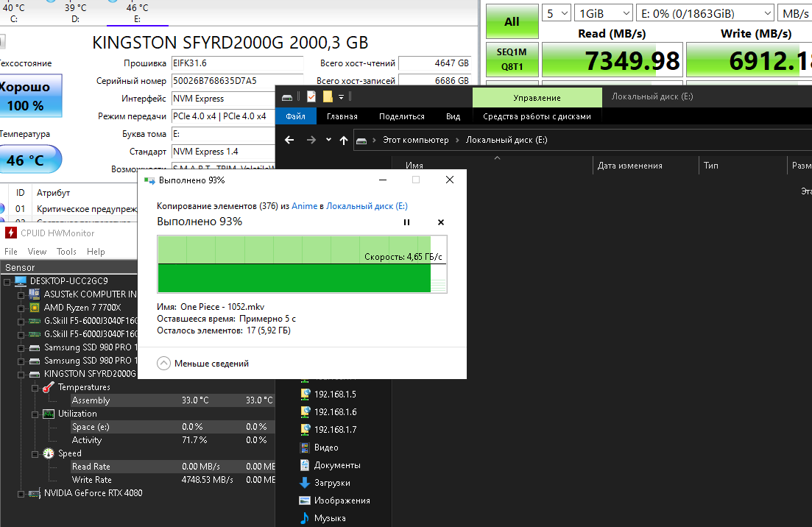The image size is (812, 527).
Task: Click the copy speed progress graph
Action: [x=302, y=264]
